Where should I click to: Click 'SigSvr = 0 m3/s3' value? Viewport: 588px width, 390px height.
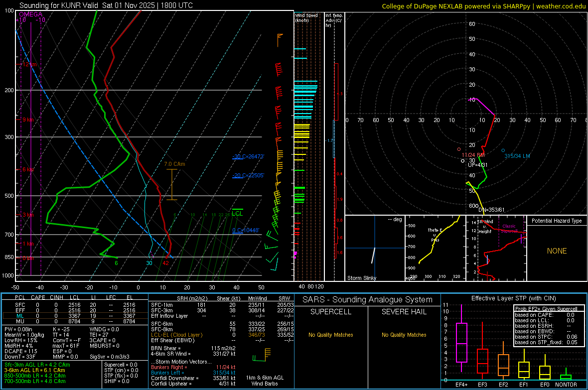110,357
